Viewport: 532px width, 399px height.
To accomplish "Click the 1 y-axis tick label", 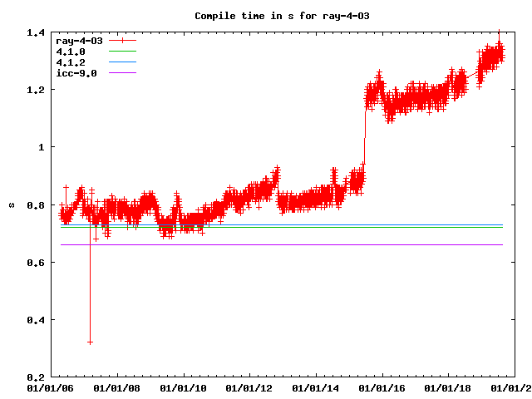I will [41, 147].
